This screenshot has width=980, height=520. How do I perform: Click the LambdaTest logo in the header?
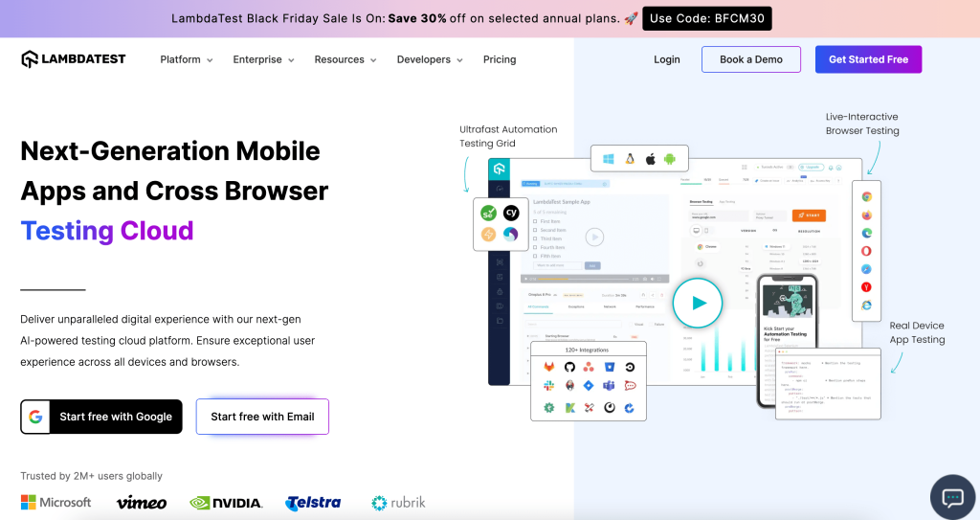pos(73,59)
